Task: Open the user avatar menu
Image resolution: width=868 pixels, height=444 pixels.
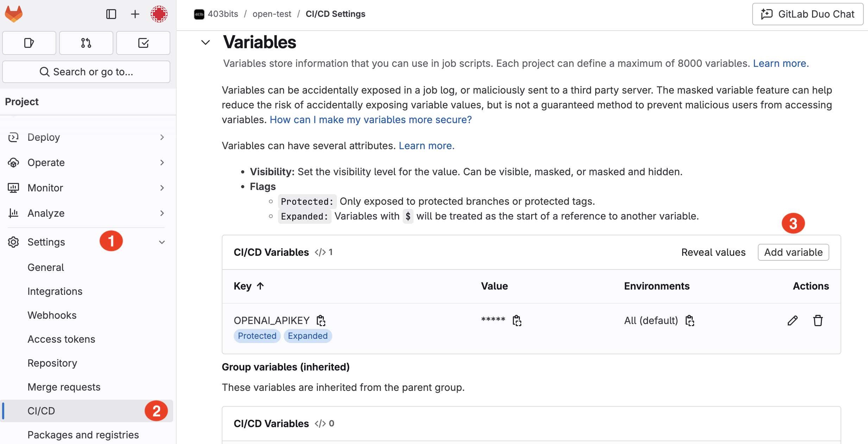Action: tap(159, 14)
